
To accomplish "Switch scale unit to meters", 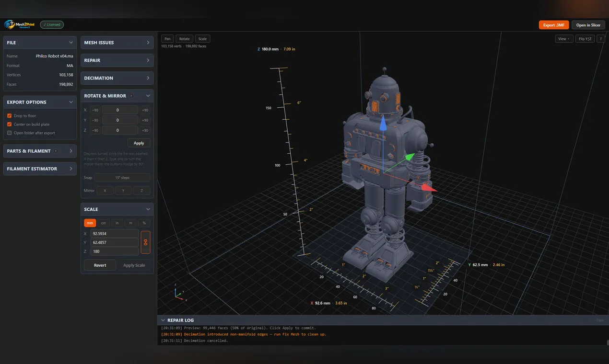I will point(130,223).
